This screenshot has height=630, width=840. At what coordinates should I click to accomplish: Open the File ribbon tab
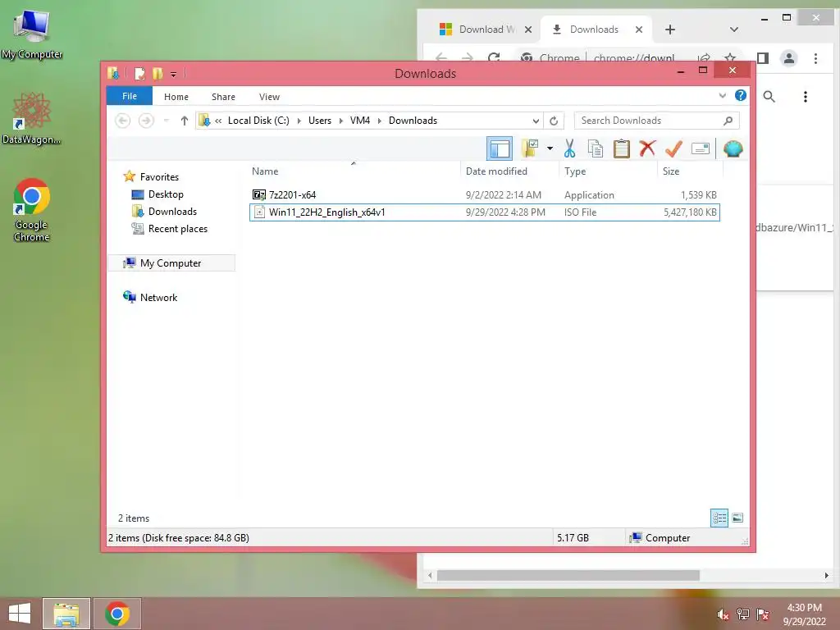(130, 96)
